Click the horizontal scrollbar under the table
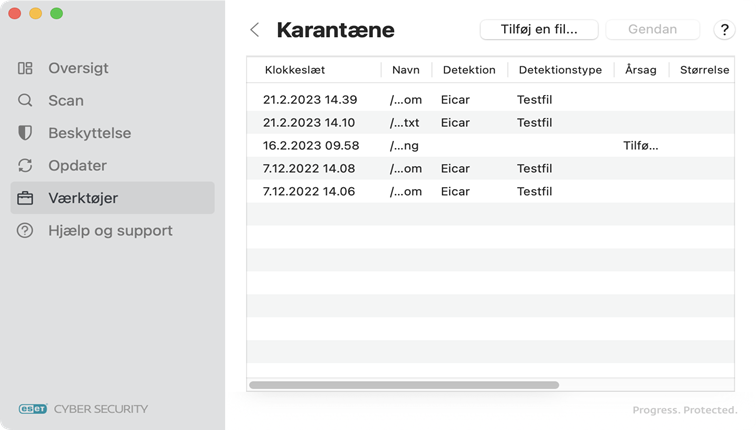 (404, 385)
